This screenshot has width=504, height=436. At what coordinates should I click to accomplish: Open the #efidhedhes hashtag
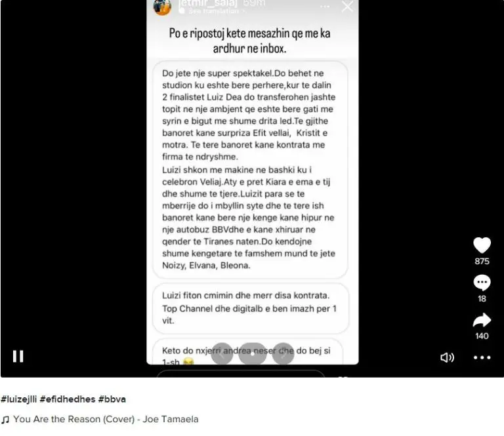pyautogui.click(x=68, y=399)
